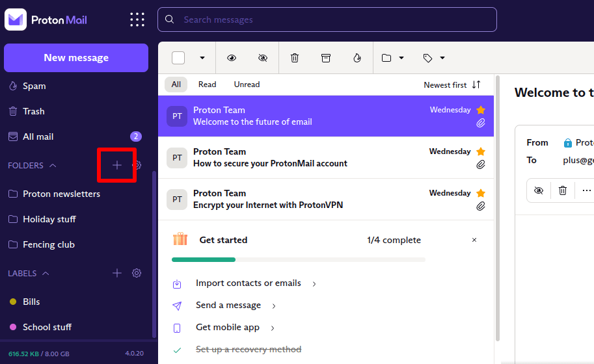Image resolution: width=594 pixels, height=364 pixels.
Task: Click the completed Set up a recovery method
Action: pyautogui.click(x=249, y=349)
